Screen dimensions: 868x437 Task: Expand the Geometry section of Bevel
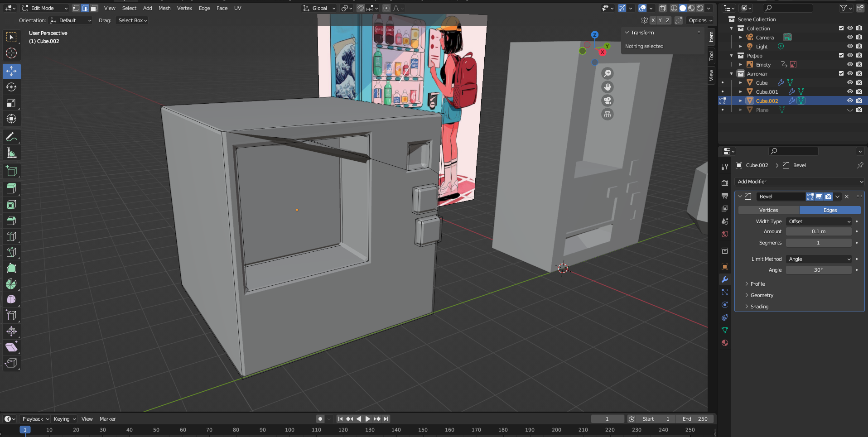pos(762,295)
